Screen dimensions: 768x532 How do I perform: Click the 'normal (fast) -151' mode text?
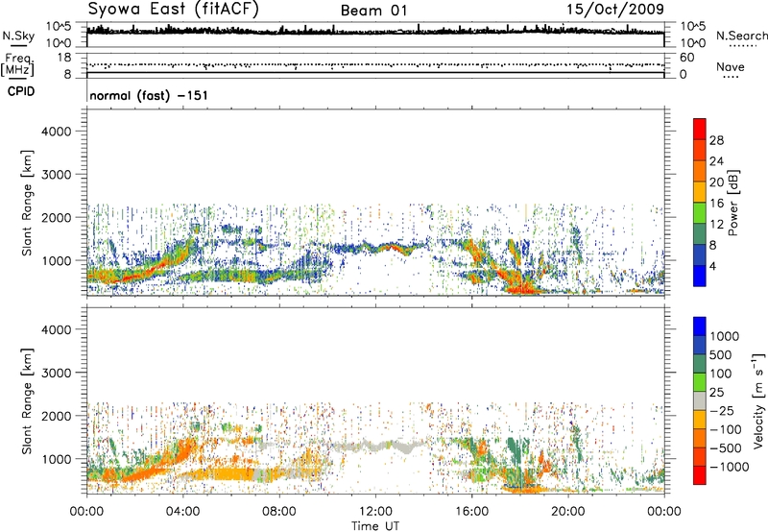coord(149,95)
